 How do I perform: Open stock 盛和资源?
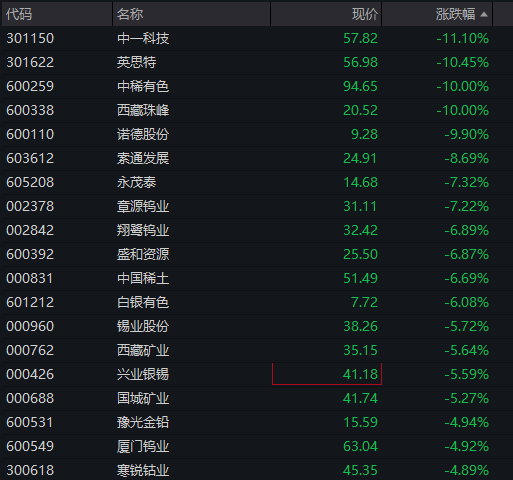(x=143, y=254)
